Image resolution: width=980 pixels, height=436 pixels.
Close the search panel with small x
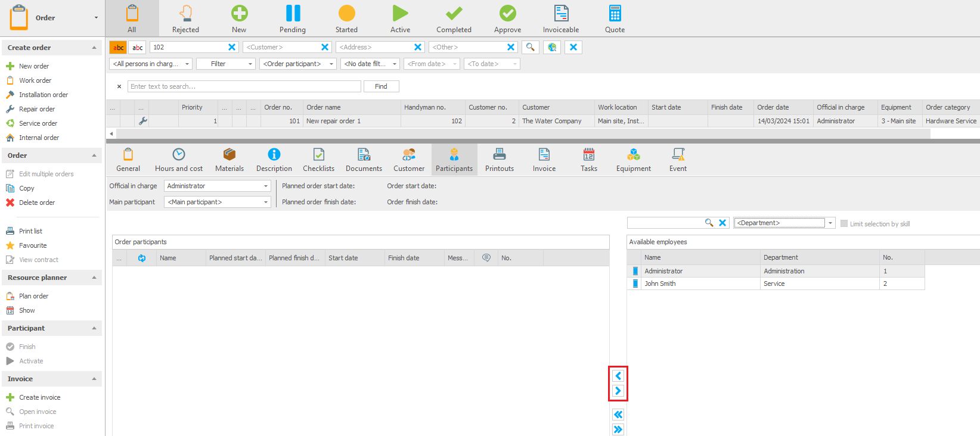pos(119,86)
